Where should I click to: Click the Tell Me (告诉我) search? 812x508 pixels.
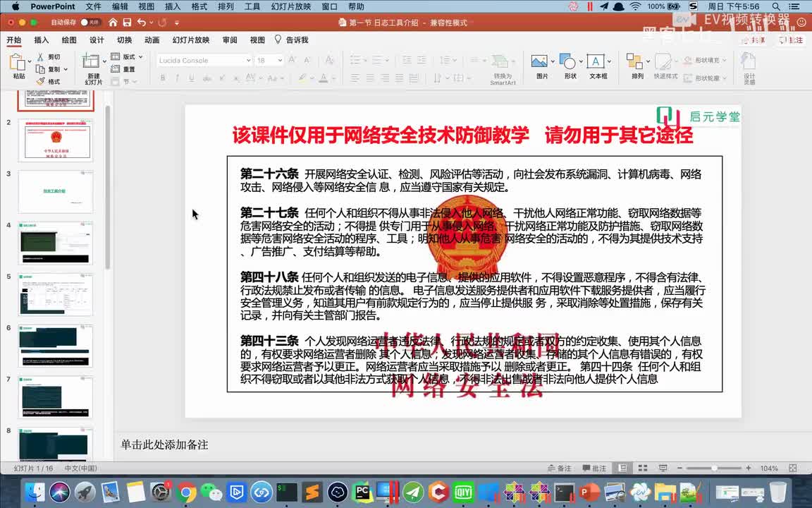point(292,40)
